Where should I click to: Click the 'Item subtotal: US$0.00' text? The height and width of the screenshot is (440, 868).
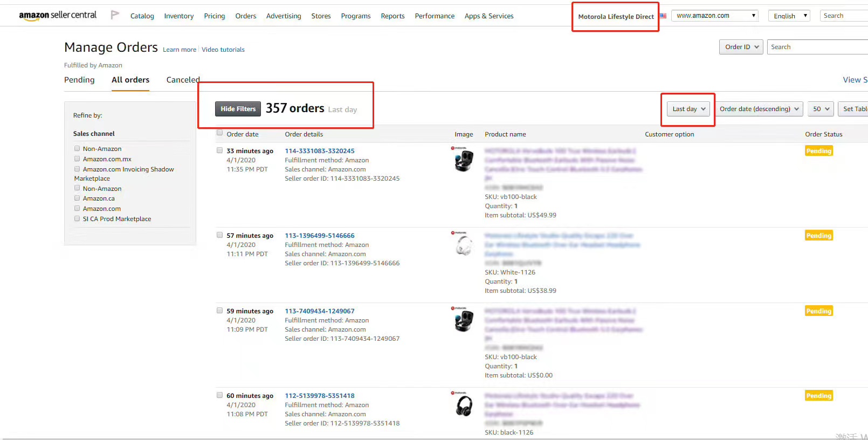pyautogui.click(x=519, y=375)
